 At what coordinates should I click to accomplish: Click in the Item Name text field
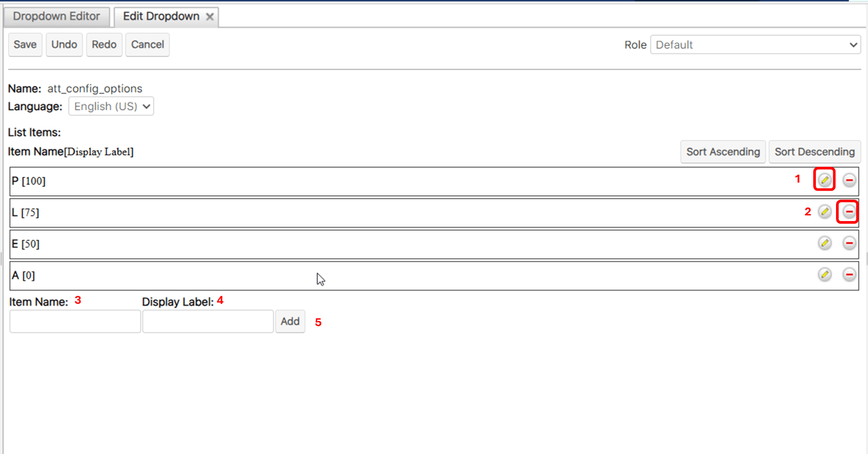[x=75, y=322]
